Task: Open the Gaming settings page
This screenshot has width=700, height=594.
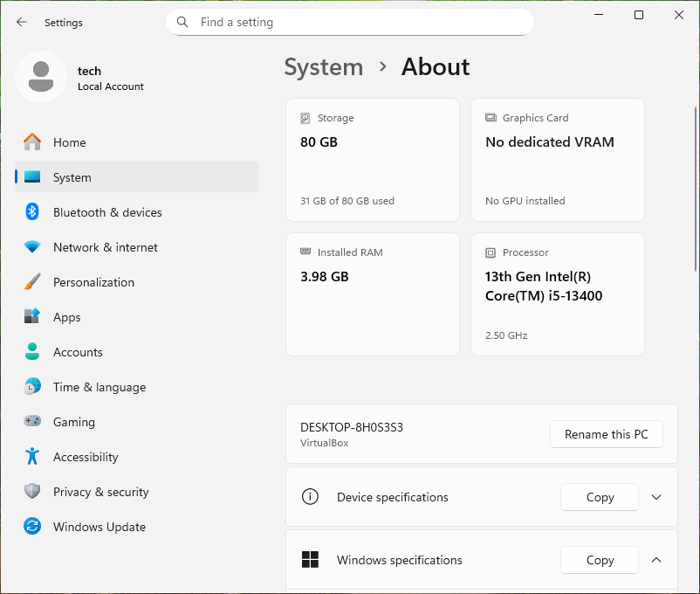Action: (x=137, y=421)
